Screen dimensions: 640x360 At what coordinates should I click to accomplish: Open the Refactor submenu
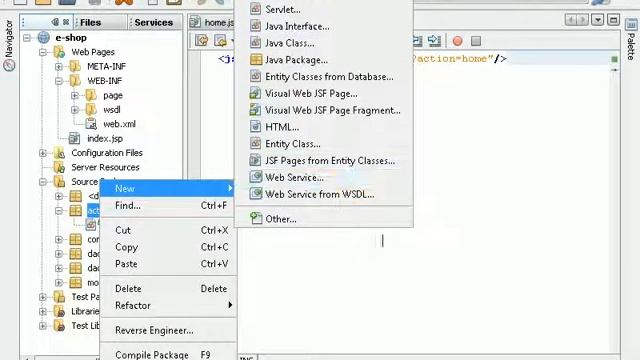(167, 305)
